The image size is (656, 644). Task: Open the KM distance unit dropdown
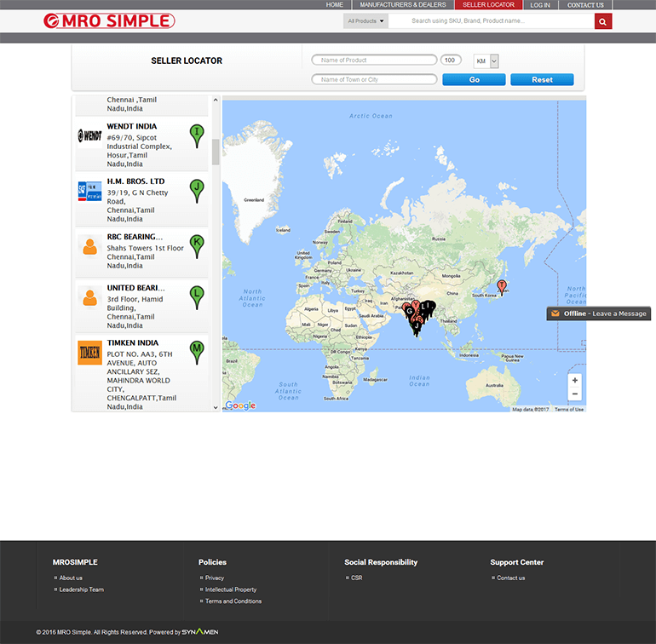[x=486, y=61]
